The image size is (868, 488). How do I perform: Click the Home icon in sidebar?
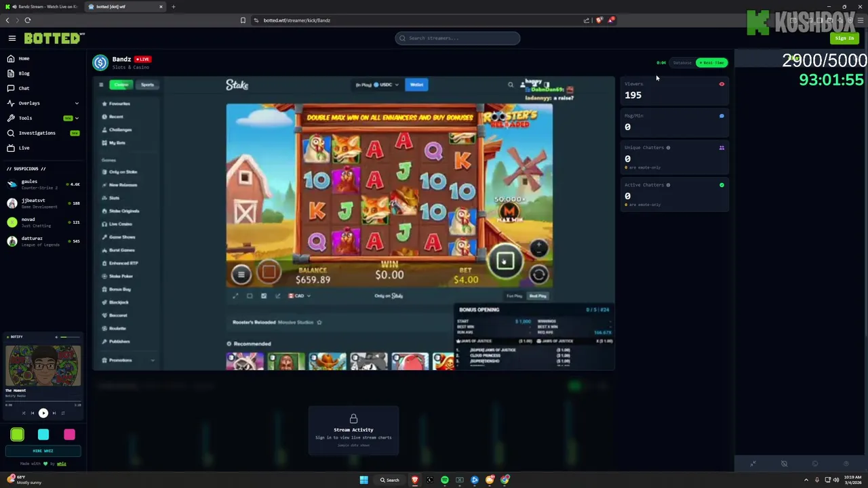click(11, 58)
